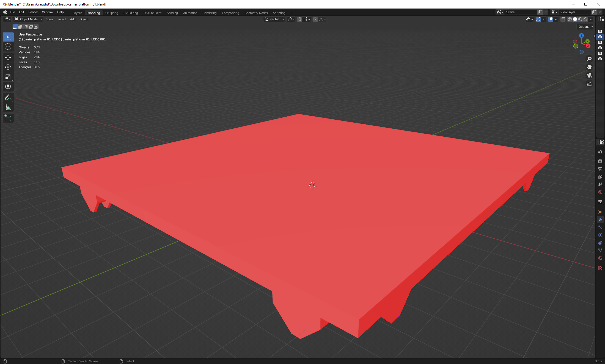
Task: Open the UV Editing workspace tab
Action: click(x=130, y=13)
